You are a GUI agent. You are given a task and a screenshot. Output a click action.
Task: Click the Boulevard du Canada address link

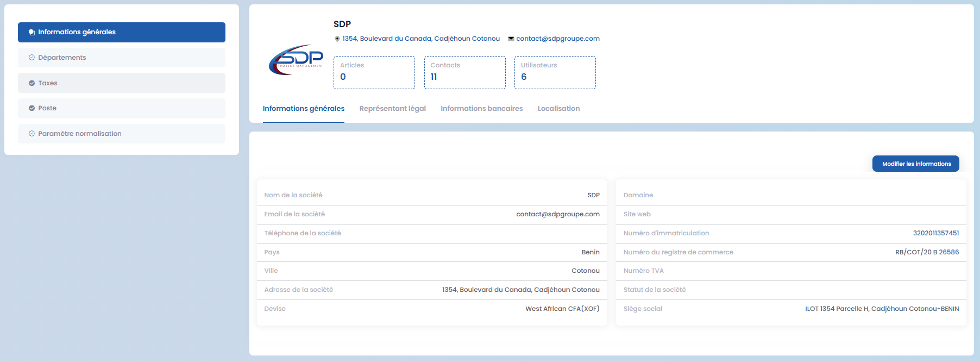[x=421, y=39]
